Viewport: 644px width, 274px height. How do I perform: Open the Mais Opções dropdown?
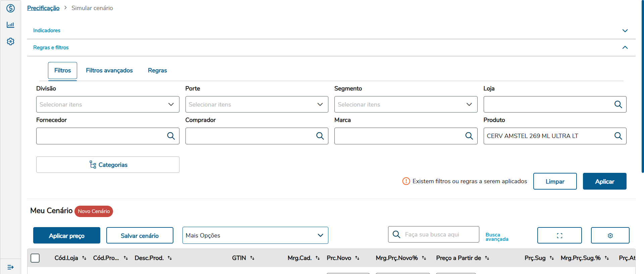tap(255, 235)
